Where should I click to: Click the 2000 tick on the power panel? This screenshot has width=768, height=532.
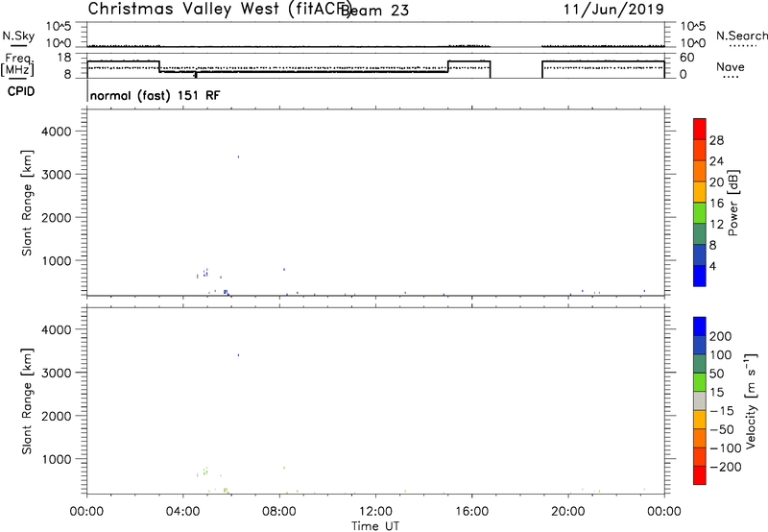coord(57,217)
